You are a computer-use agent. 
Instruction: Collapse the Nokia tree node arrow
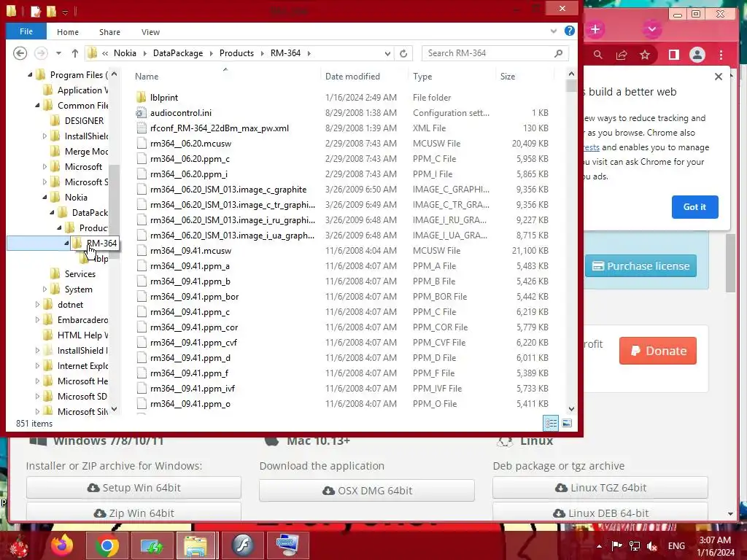click(x=44, y=197)
